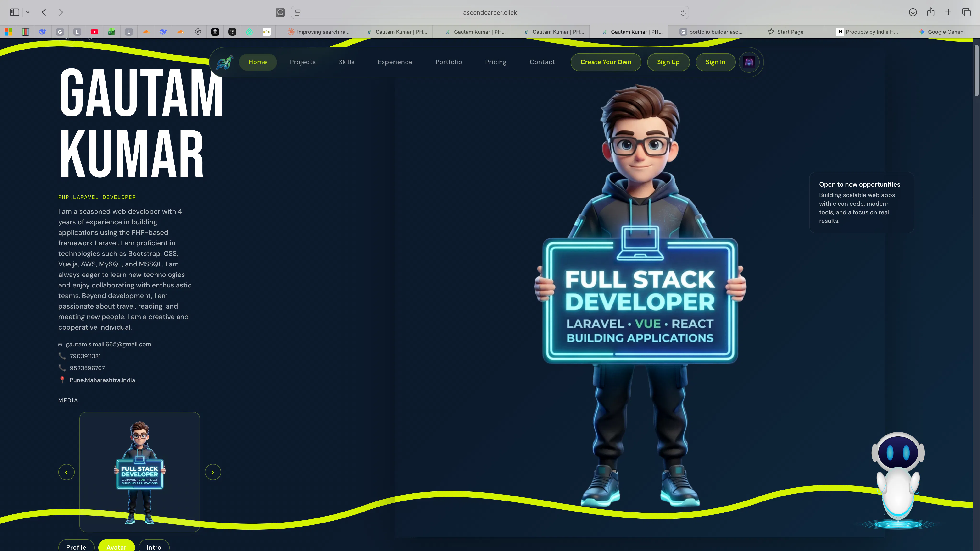This screenshot has height=551, width=980.
Task: Click the PHP, LARAVEL DEVELOPER subtitle
Action: tap(97, 197)
